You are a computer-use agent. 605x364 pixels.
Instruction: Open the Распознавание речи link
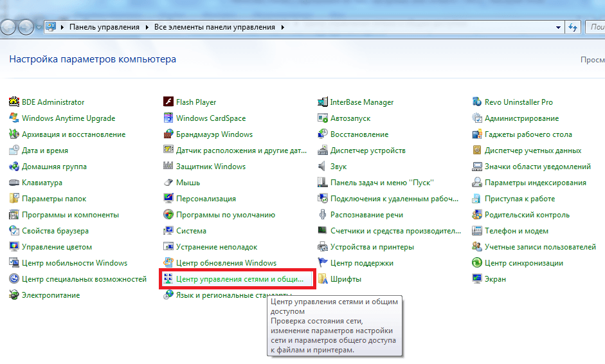[x=366, y=215]
